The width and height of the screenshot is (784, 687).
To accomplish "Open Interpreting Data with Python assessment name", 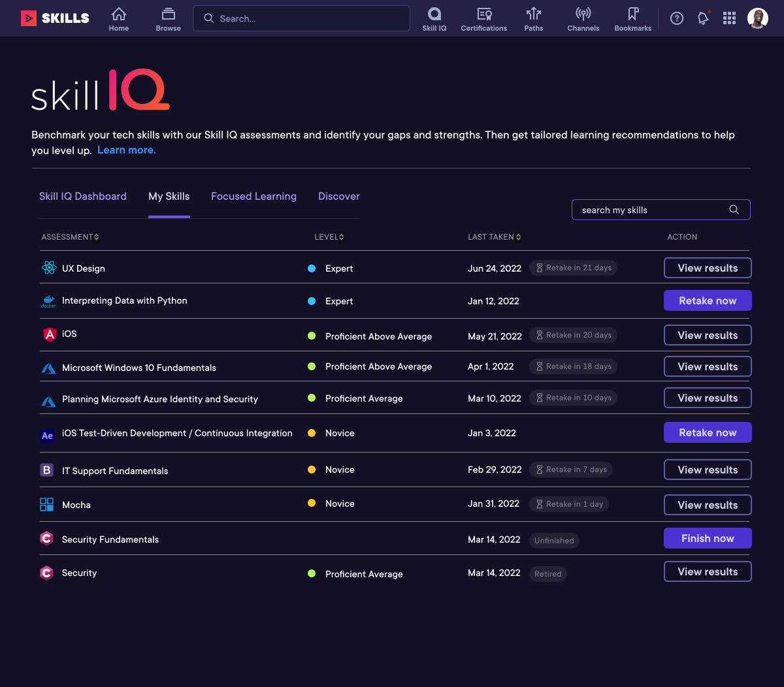I will click(x=125, y=300).
